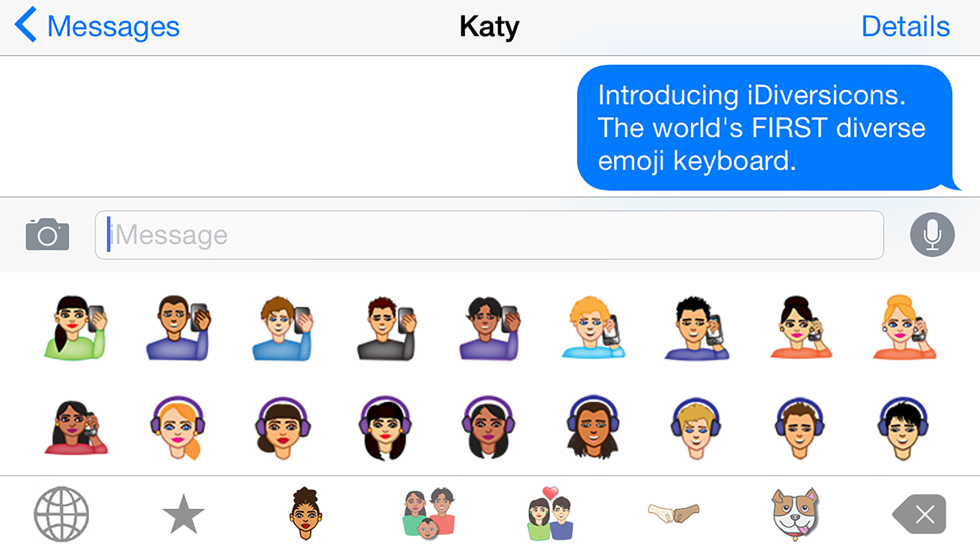The width and height of the screenshot is (980, 552).
Task: Select the fist bump hands category
Action: click(673, 513)
